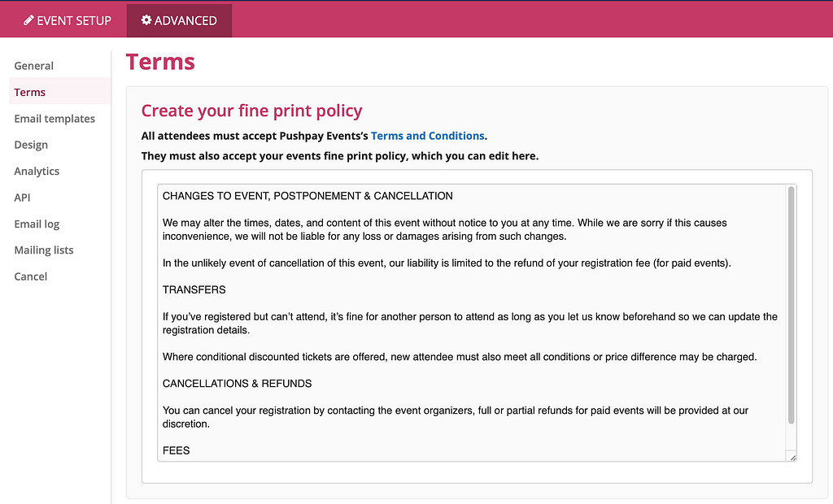833x504 pixels.
Task: Click the CANCELLATIONS & REFUNDS heading text
Action: [237, 383]
